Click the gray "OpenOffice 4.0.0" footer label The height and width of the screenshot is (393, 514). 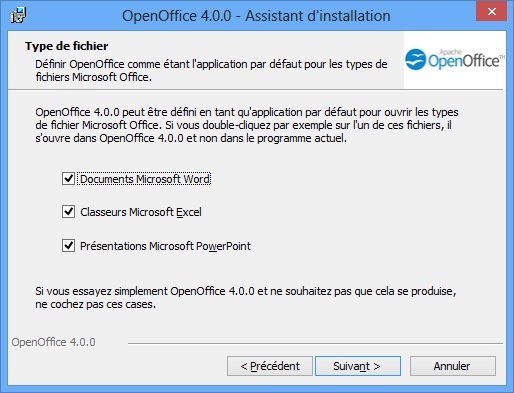pyautogui.click(x=54, y=342)
